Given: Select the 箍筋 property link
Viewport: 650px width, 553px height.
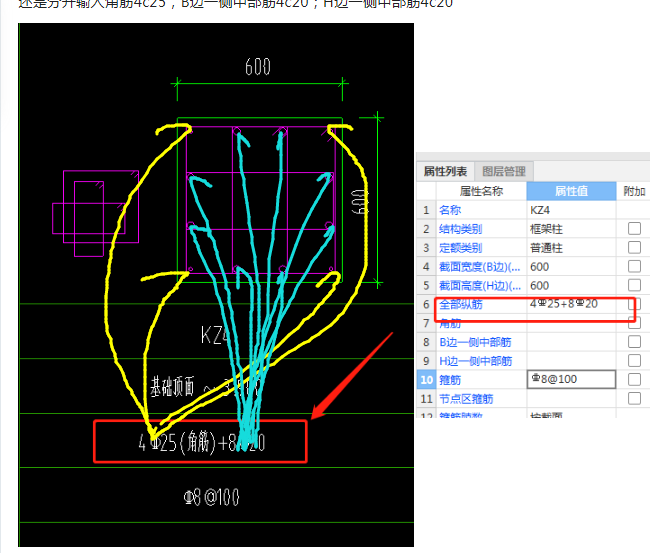Looking at the screenshot, I should (x=450, y=380).
